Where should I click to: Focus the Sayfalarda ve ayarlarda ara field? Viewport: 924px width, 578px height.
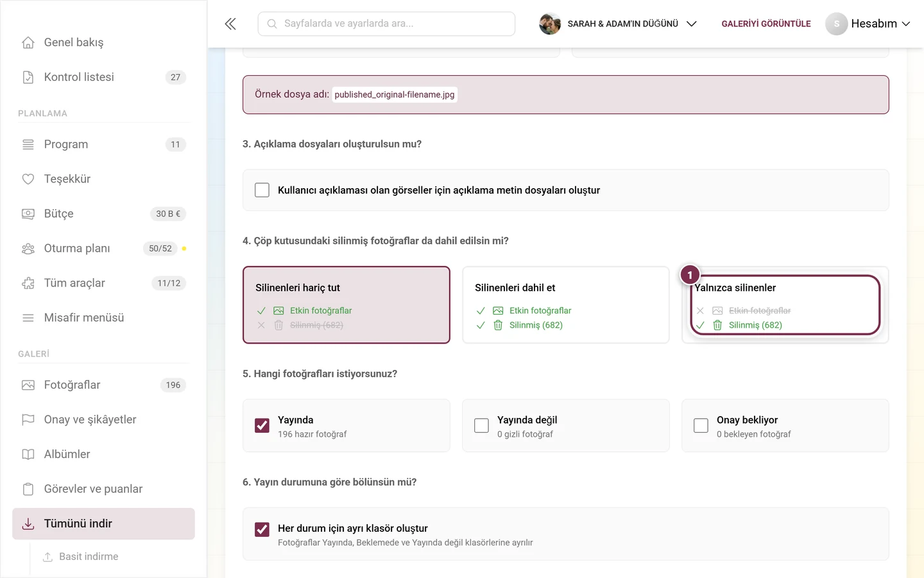tap(386, 24)
